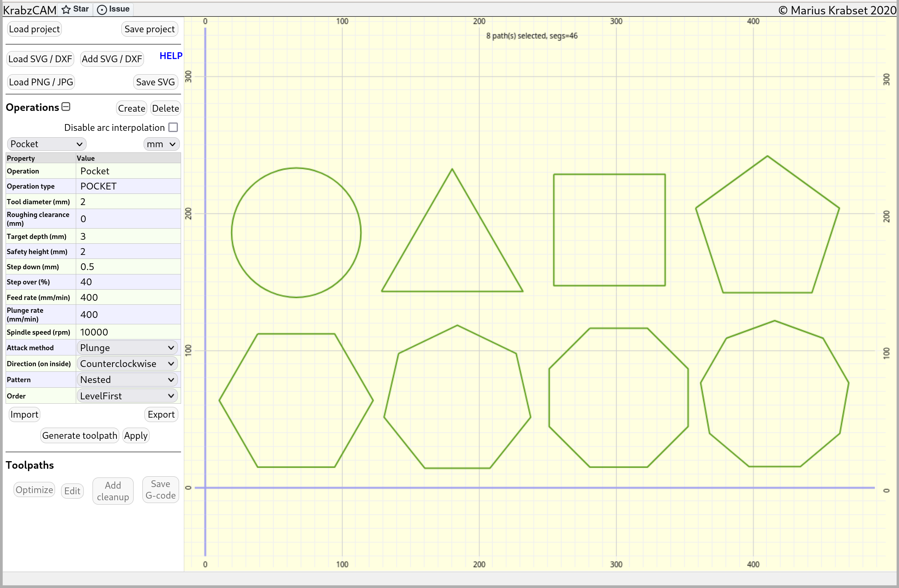This screenshot has width=899, height=588.
Task: Click Add SVG / DXF button
Action: click(112, 59)
